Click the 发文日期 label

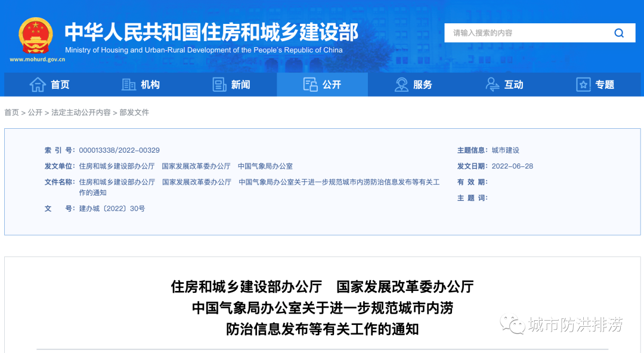[x=472, y=166]
